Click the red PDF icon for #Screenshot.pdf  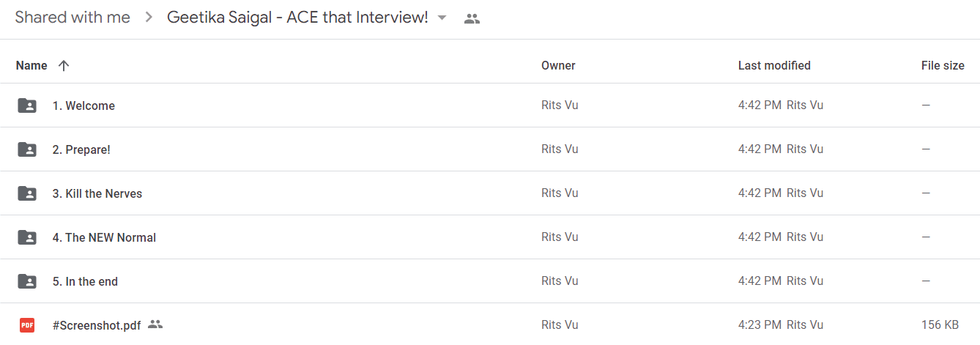click(27, 324)
